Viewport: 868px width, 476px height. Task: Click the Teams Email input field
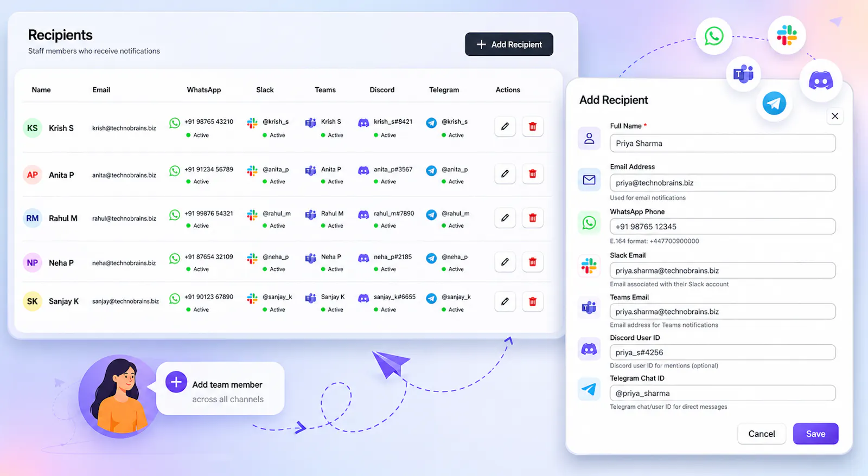(723, 311)
